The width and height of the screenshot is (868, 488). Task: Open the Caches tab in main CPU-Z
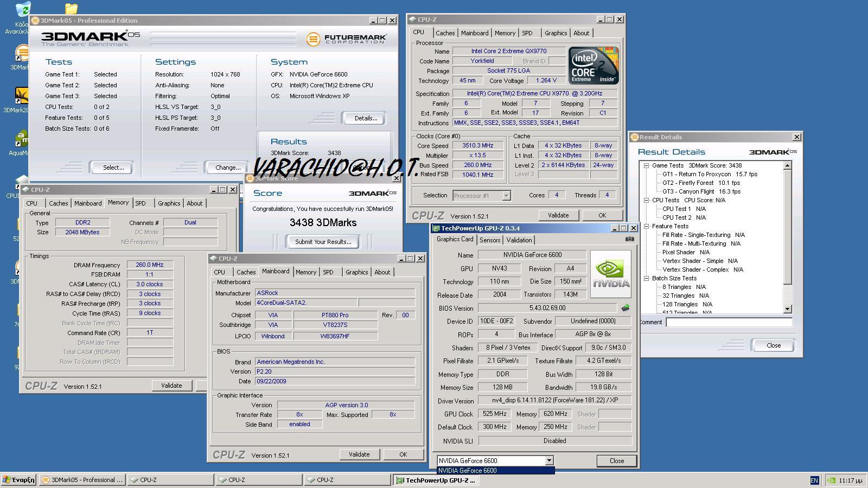(445, 33)
